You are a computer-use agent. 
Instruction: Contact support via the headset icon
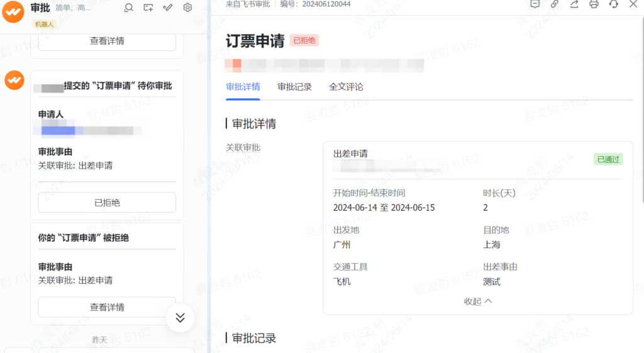pos(614,4)
